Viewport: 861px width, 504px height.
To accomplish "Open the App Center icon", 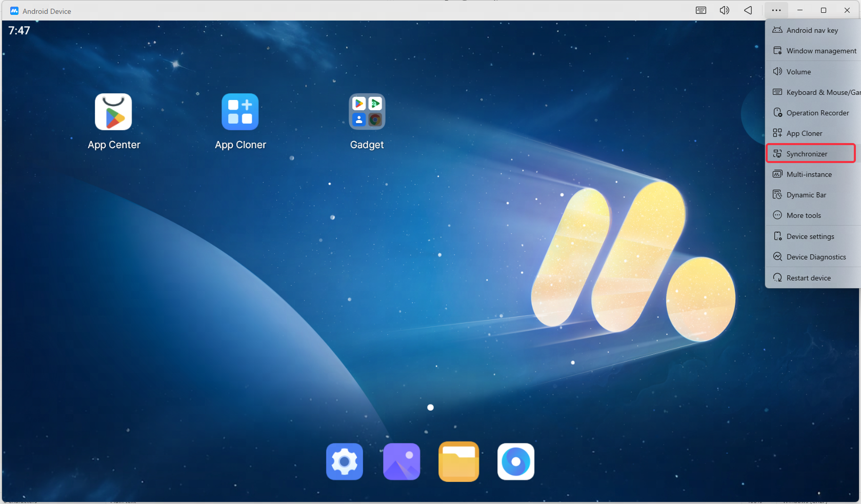I will [x=113, y=112].
